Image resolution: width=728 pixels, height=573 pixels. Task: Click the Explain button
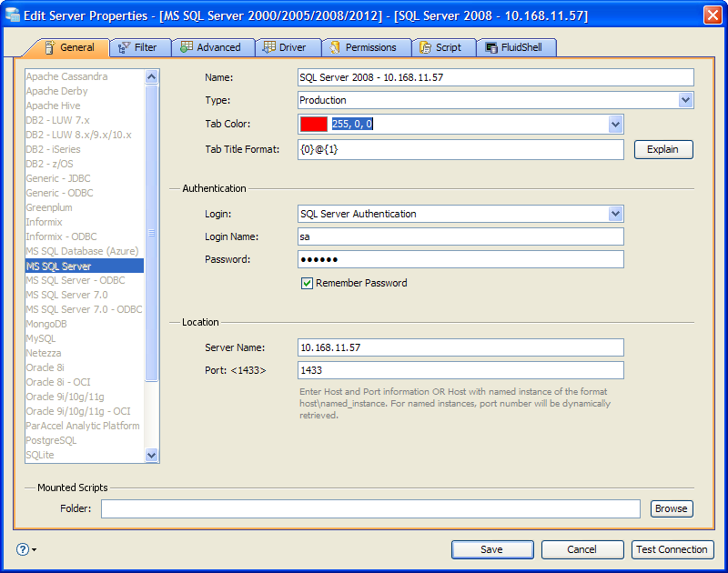click(663, 149)
